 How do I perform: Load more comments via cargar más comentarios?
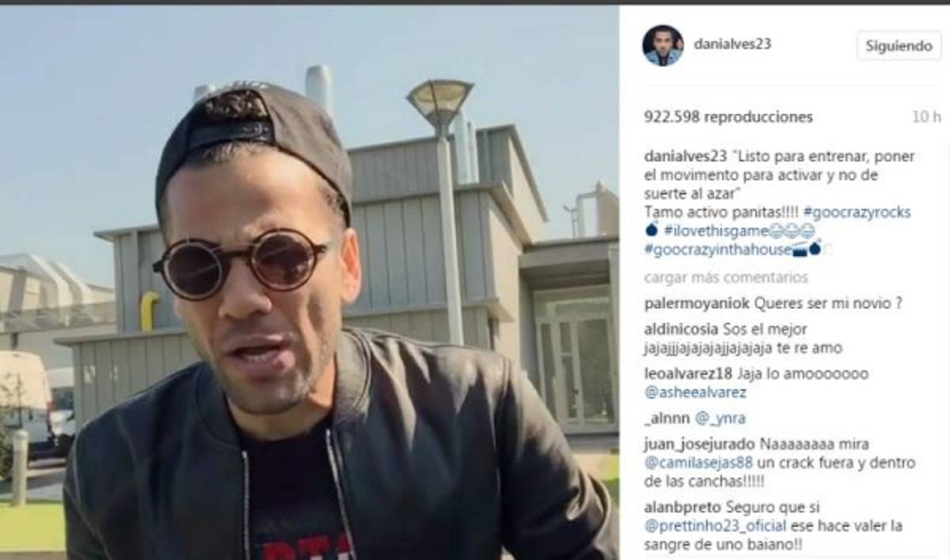726,278
